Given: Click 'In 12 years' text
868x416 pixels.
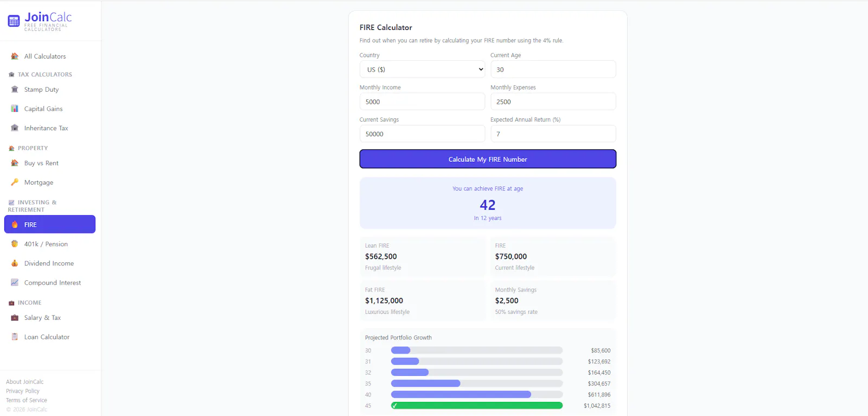Looking at the screenshot, I should click(488, 218).
